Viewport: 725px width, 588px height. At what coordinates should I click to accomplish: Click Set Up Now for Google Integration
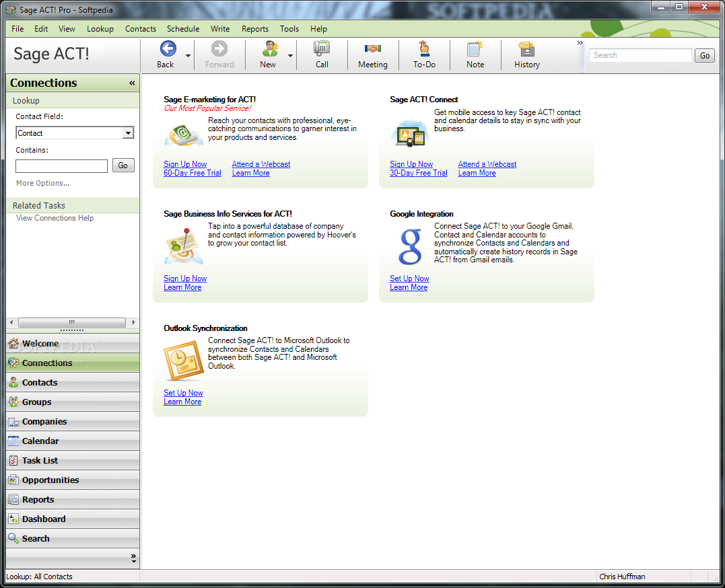[409, 279]
